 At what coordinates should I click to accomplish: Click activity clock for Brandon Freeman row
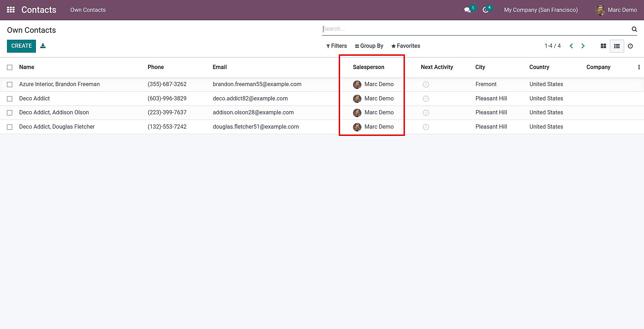tap(426, 84)
